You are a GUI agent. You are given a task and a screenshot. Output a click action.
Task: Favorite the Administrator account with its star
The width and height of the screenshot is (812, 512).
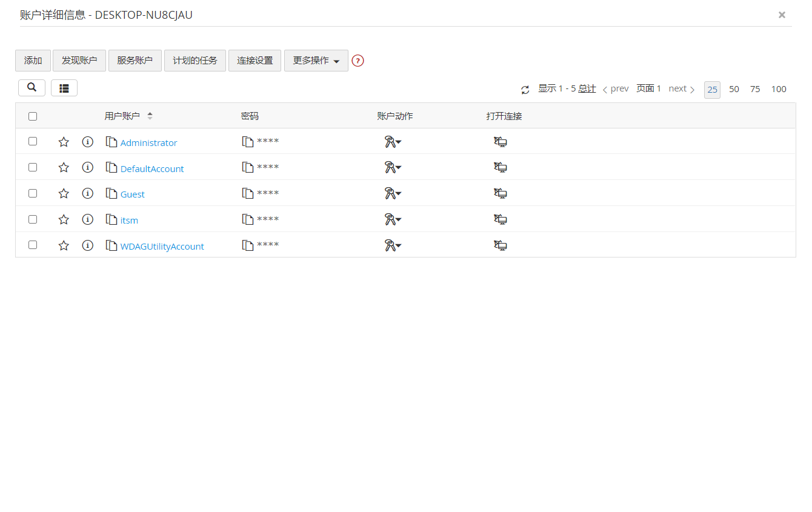point(64,142)
